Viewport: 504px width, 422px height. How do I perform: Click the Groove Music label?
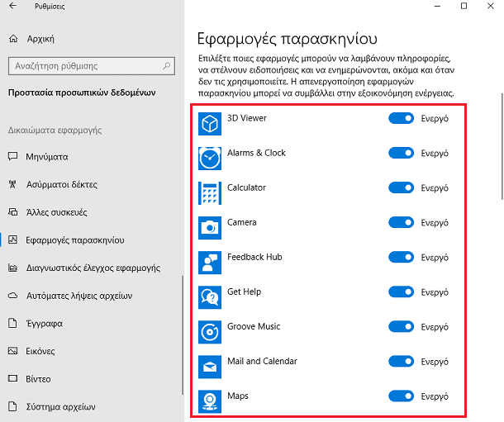tap(254, 326)
